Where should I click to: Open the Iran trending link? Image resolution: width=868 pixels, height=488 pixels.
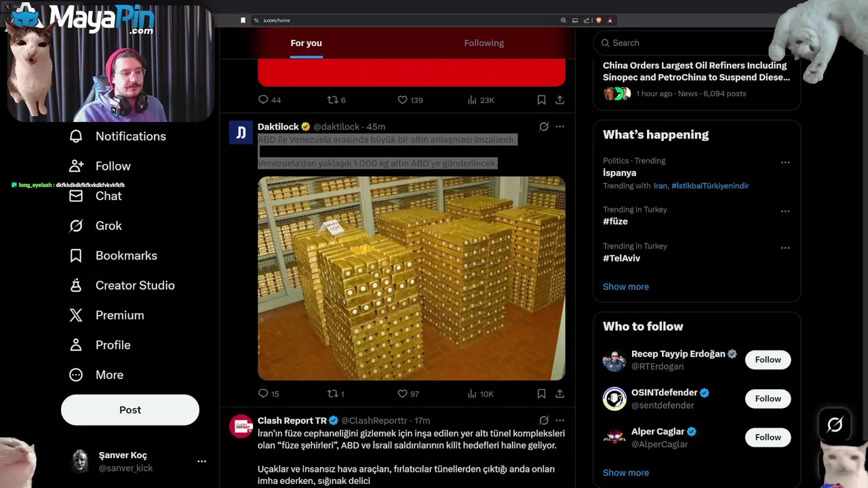(660, 186)
